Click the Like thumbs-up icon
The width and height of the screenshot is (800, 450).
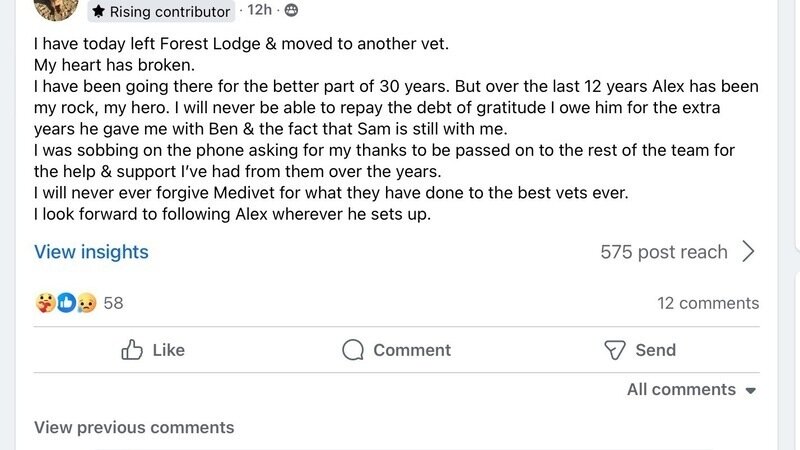tap(132, 350)
